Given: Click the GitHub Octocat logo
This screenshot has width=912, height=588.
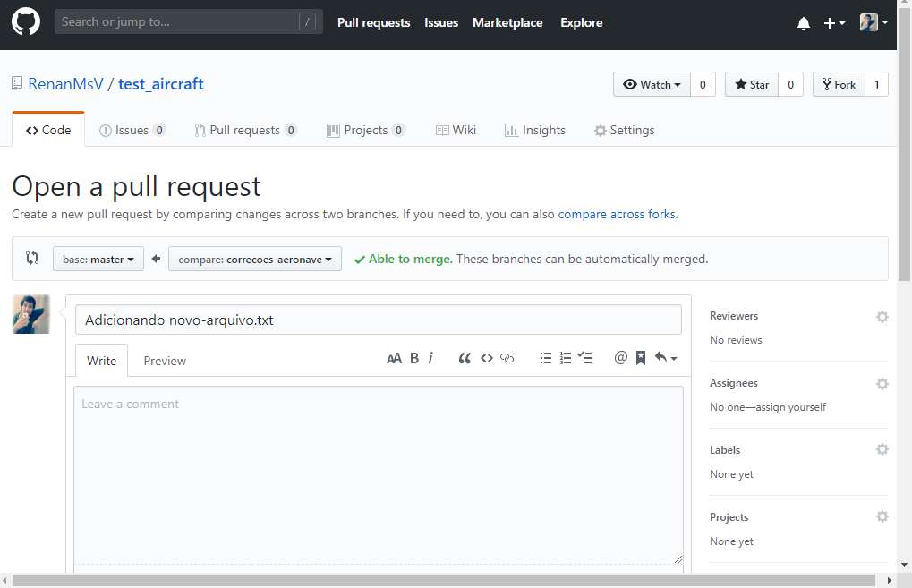Looking at the screenshot, I should (26, 22).
